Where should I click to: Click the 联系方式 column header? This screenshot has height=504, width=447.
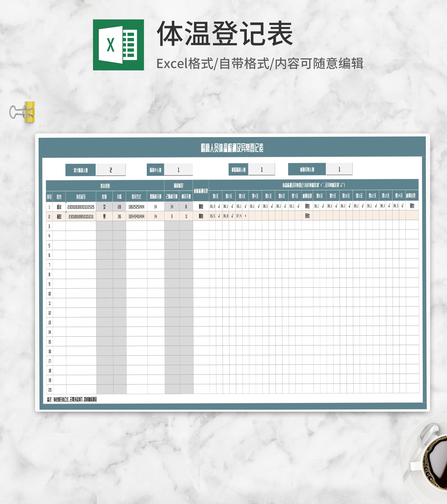[x=136, y=196]
